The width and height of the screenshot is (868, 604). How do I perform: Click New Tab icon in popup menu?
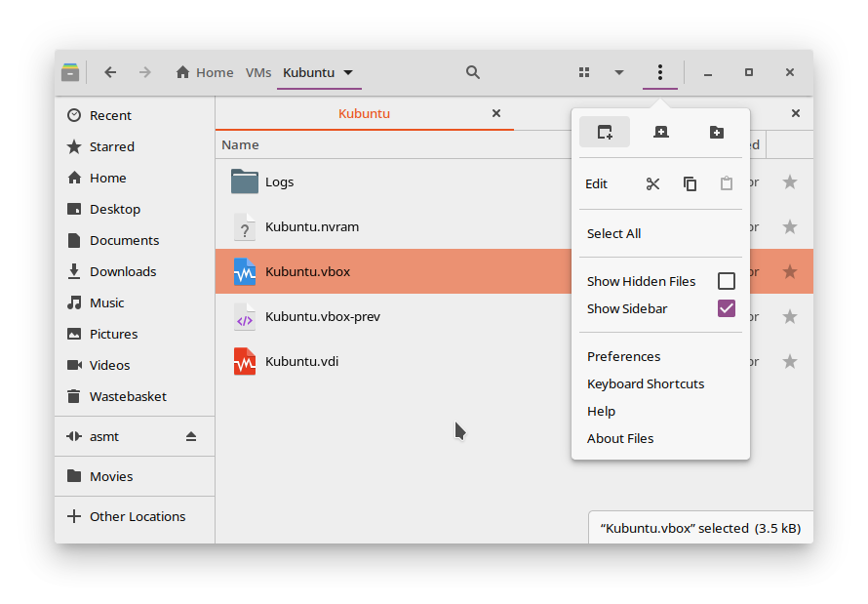[x=661, y=132]
